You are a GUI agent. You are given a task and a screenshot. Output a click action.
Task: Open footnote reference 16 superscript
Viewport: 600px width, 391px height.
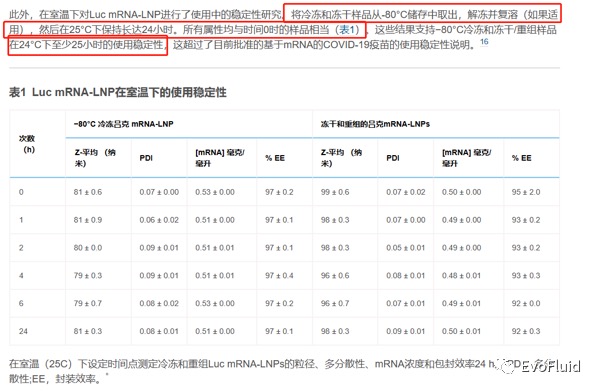pos(484,42)
